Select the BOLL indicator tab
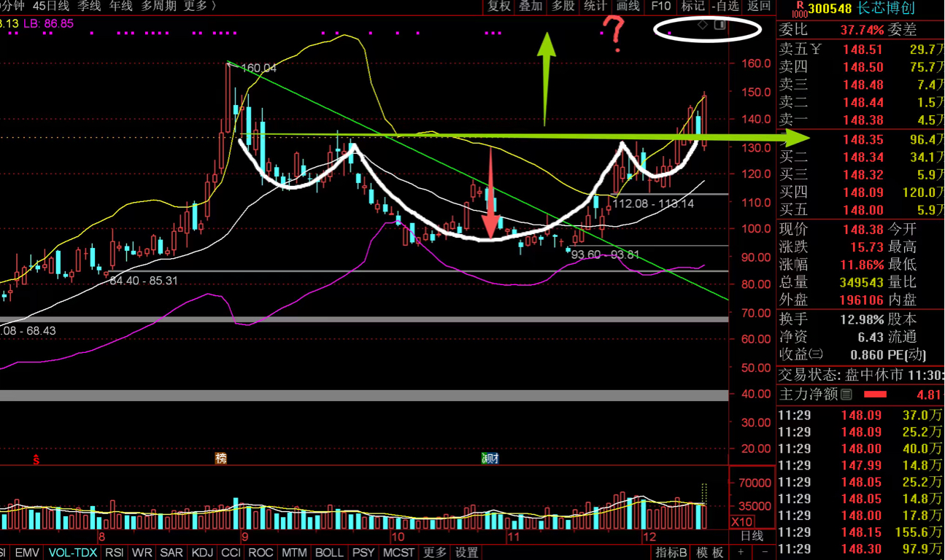 tap(329, 553)
